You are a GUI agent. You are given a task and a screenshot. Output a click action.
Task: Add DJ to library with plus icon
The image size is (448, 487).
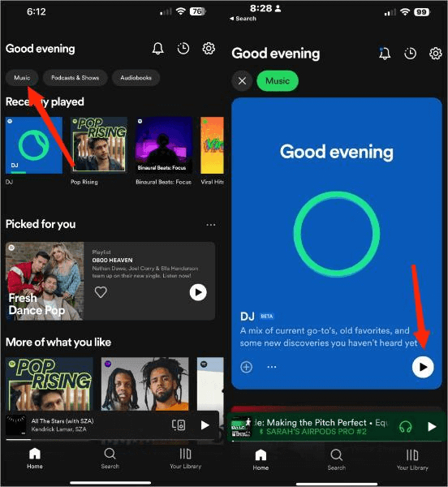246,367
